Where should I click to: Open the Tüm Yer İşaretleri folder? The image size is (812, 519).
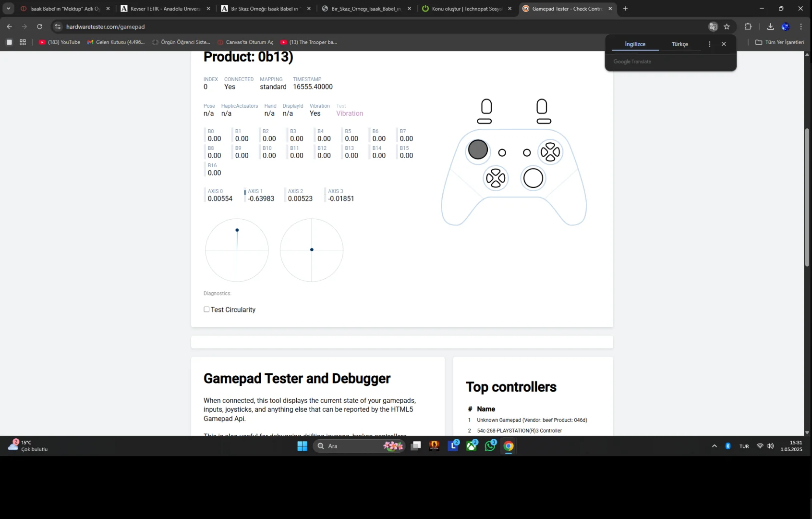tap(779, 42)
